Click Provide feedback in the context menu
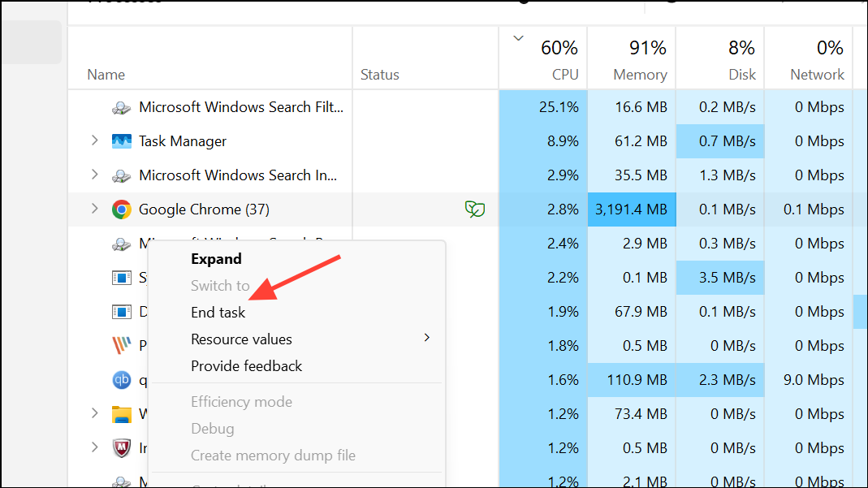 (246, 366)
